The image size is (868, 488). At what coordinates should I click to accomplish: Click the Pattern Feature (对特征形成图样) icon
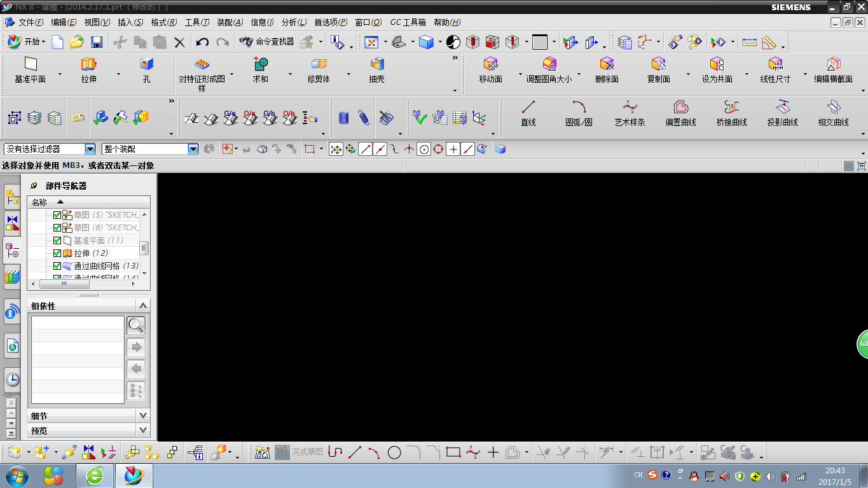[202, 64]
